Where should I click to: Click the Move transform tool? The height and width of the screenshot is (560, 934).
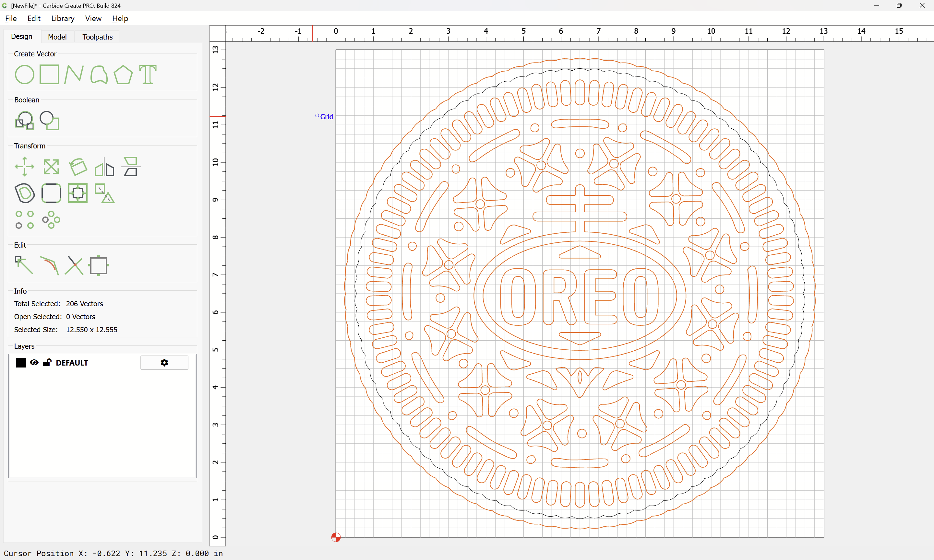tap(25, 167)
